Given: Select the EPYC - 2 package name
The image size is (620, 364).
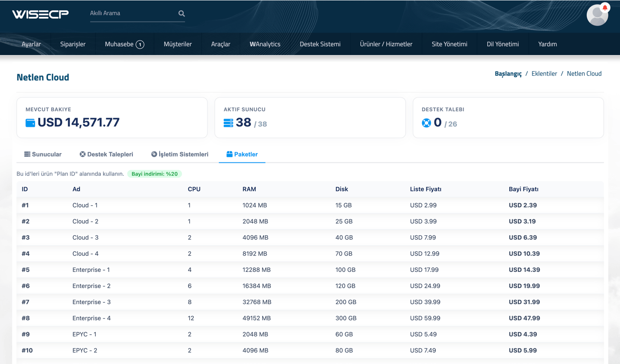Looking at the screenshot, I should pos(85,351).
